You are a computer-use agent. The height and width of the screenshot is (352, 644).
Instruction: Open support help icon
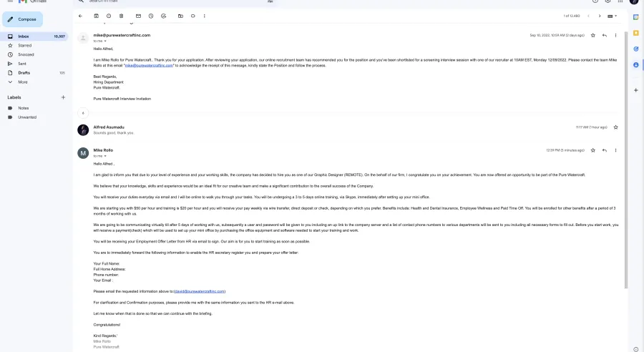coord(595,1)
